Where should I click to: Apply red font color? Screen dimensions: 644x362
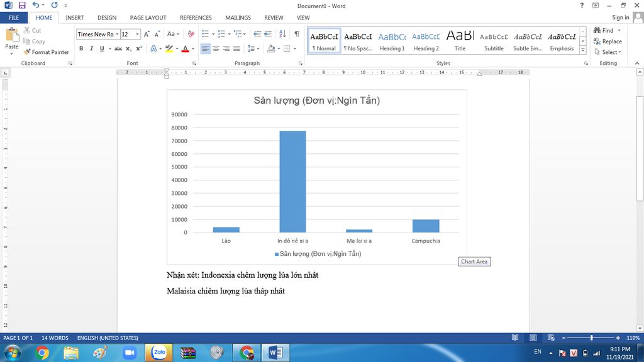[x=186, y=48]
